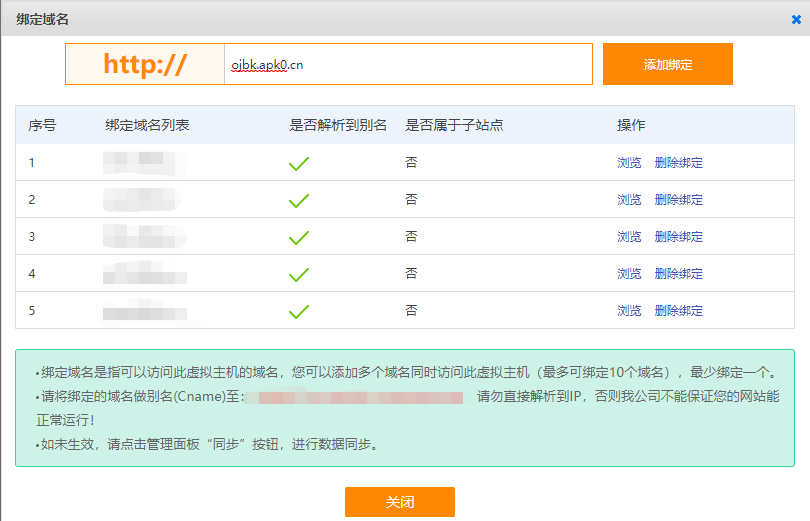
Task: Click 删除绑定 for domain row 4
Action: (x=678, y=274)
